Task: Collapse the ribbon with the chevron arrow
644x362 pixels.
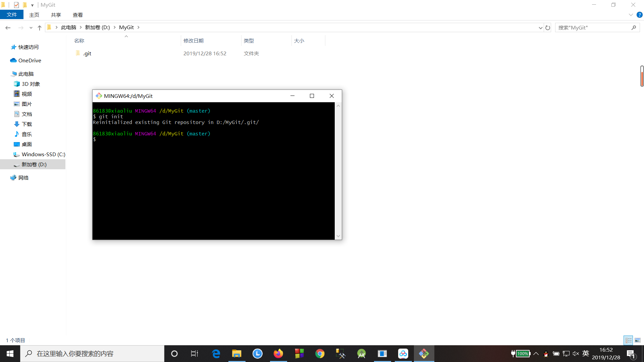Action: click(x=630, y=15)
